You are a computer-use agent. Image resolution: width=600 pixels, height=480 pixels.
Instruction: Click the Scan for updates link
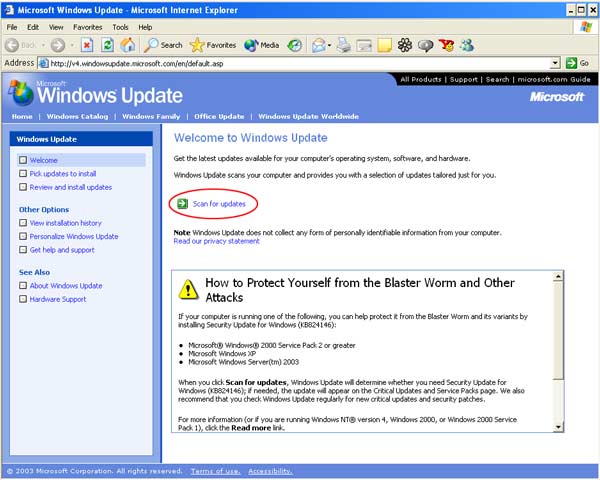point(219,204)
